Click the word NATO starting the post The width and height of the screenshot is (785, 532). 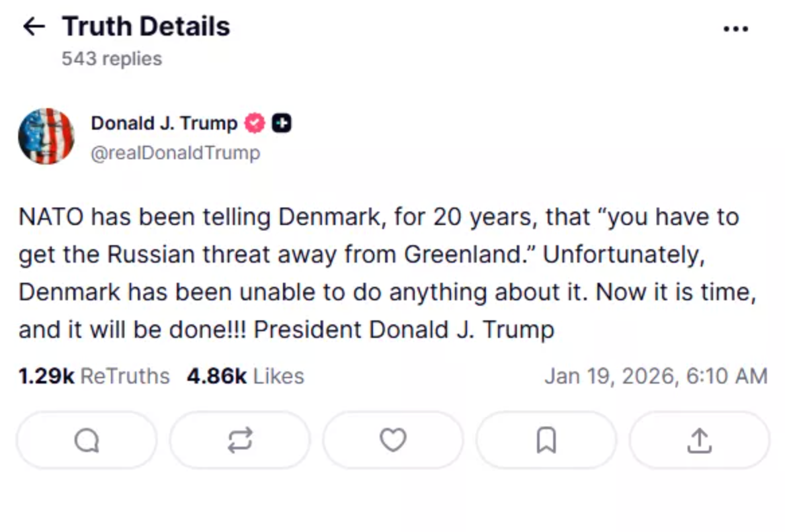click(x=51, y=218)
